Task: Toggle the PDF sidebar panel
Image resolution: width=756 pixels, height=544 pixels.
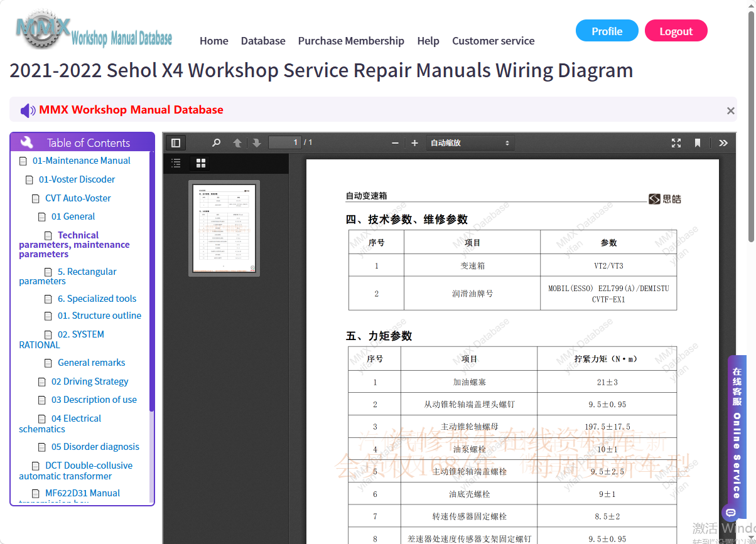Action: (x=176, y=143)
